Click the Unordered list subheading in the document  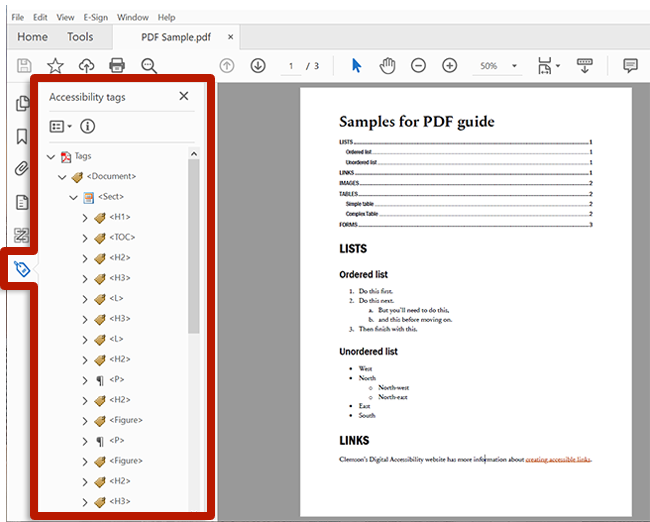click(x=368, y=352)
